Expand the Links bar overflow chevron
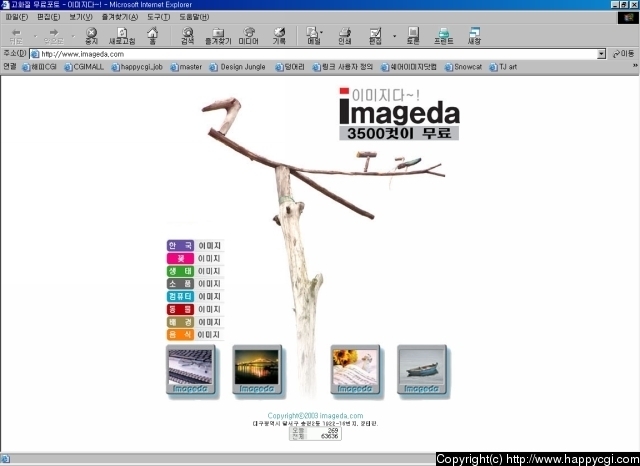Image resolution: width=640 pixels, height=466 pixels. pyautogui.click(x=635, y=66)
